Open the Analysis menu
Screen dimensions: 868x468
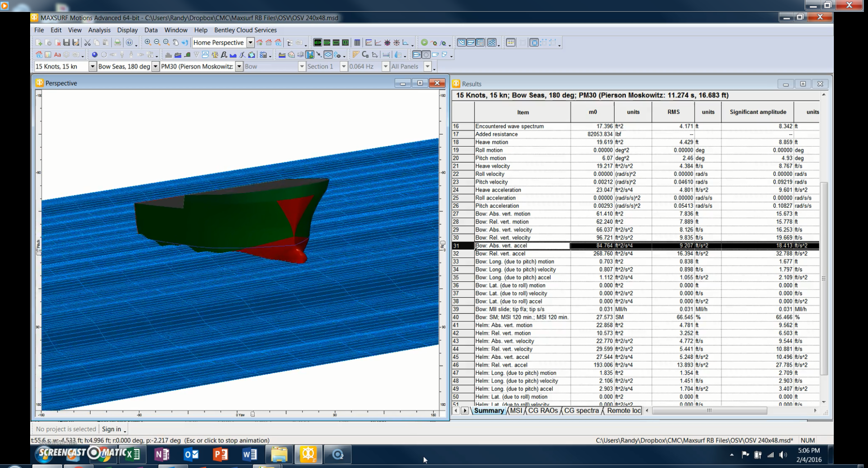click(x=99, y=30)
